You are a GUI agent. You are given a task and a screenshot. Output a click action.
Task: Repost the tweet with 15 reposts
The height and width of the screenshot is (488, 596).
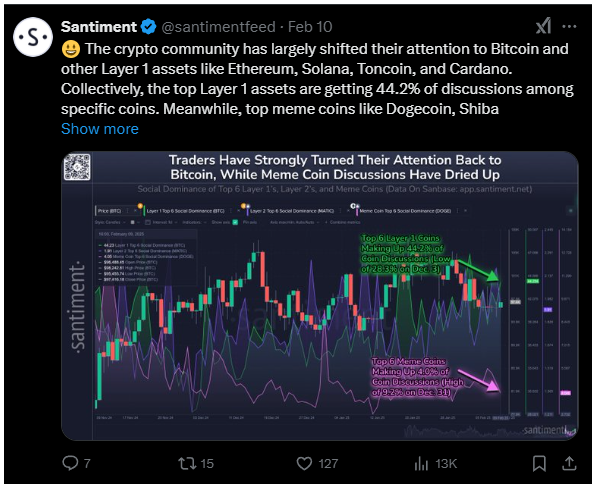[196, 463]
